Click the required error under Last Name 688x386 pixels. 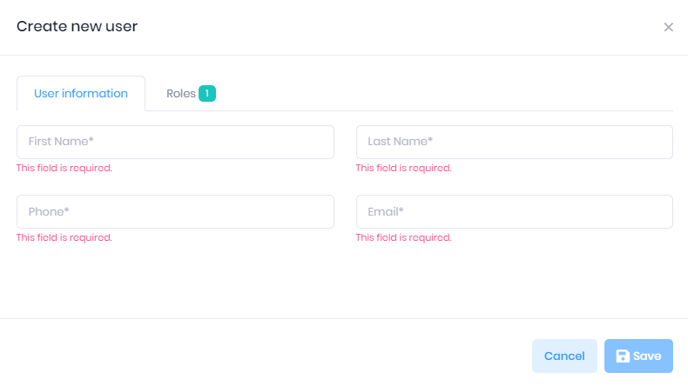coord(404,168)
